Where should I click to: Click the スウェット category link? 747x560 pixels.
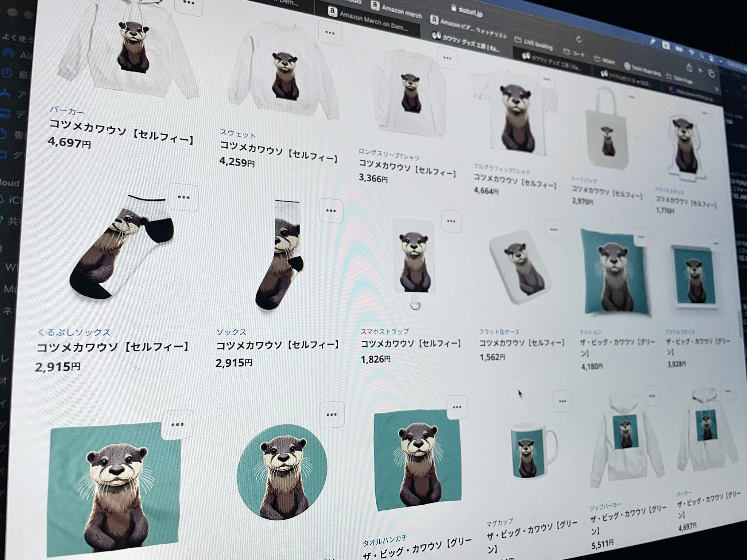[237, 134]
